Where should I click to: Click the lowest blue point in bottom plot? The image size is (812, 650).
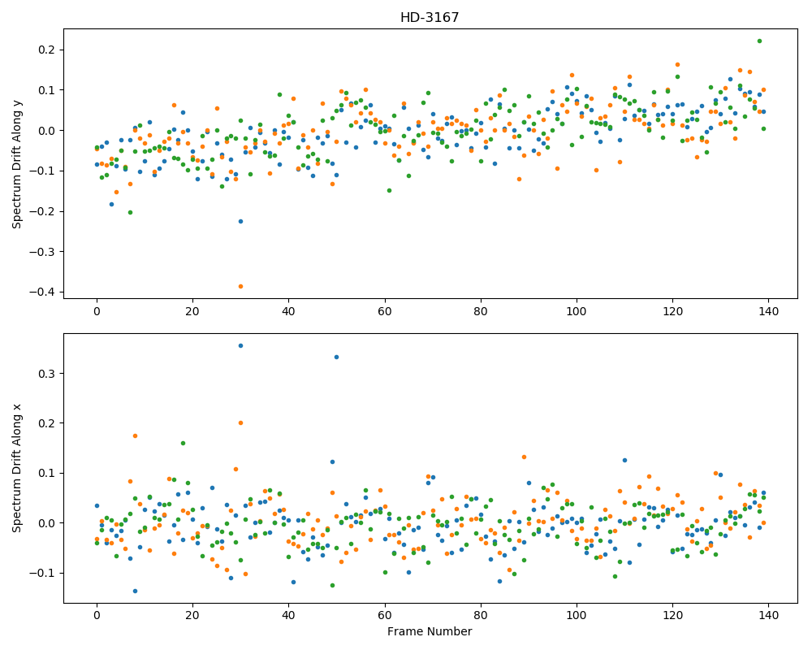click(135, 591)
